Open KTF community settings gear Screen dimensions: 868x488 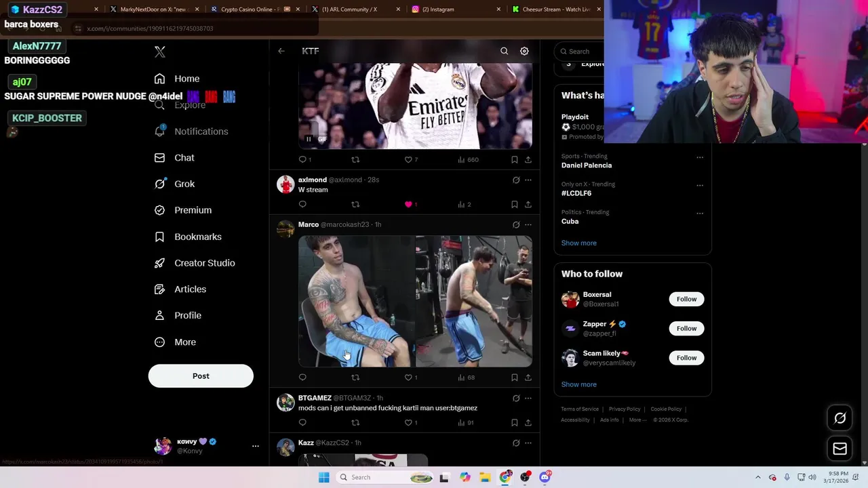(x=524, y=51)
